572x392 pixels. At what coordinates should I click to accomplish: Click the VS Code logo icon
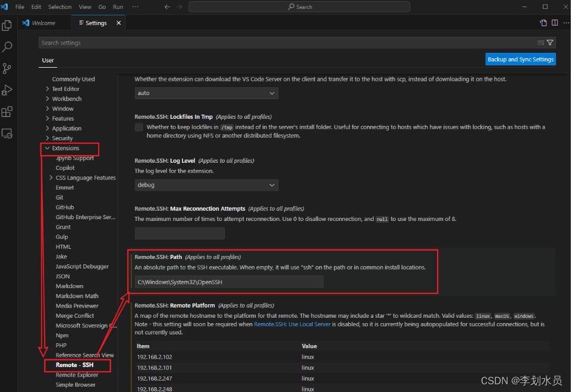point(4,7)
